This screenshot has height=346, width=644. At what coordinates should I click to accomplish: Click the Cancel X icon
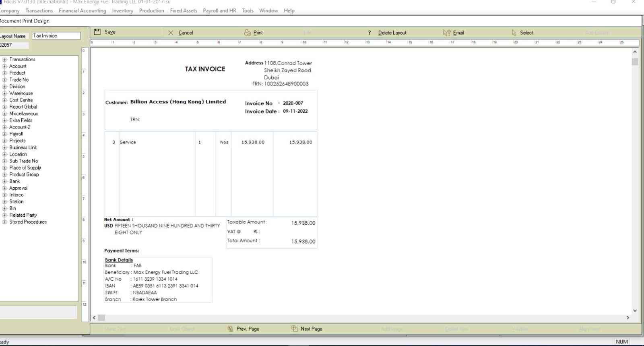pyautogui.click(x=171, y=33)
